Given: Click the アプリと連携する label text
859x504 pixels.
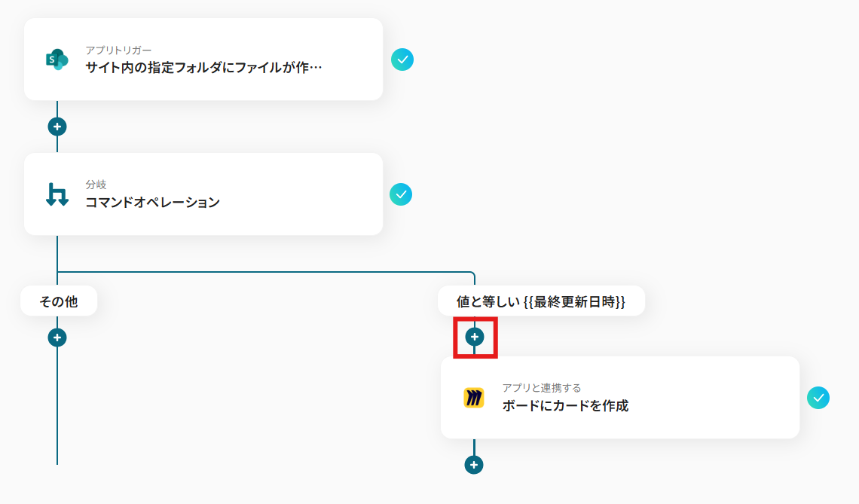Looking at the screenshot, I should (x=542, y=388).
